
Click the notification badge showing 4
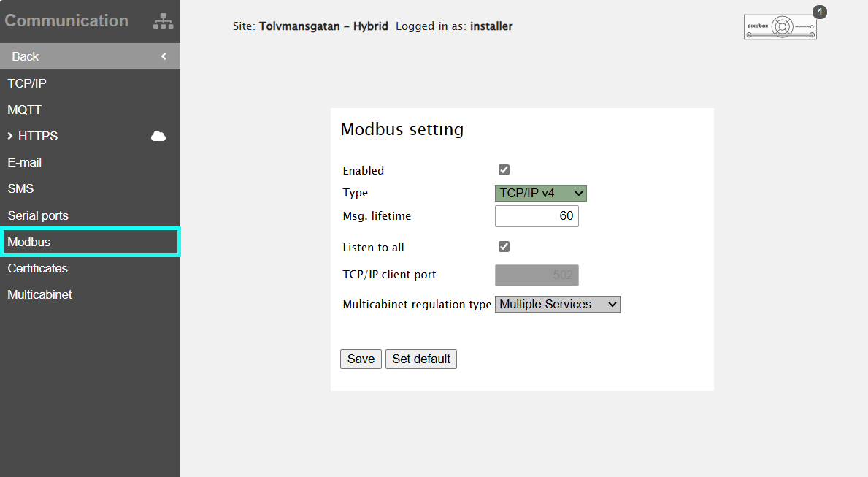point(820,12)
